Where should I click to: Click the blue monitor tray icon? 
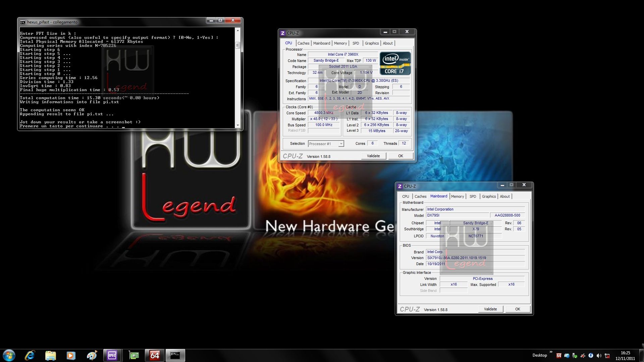[567, 356]
